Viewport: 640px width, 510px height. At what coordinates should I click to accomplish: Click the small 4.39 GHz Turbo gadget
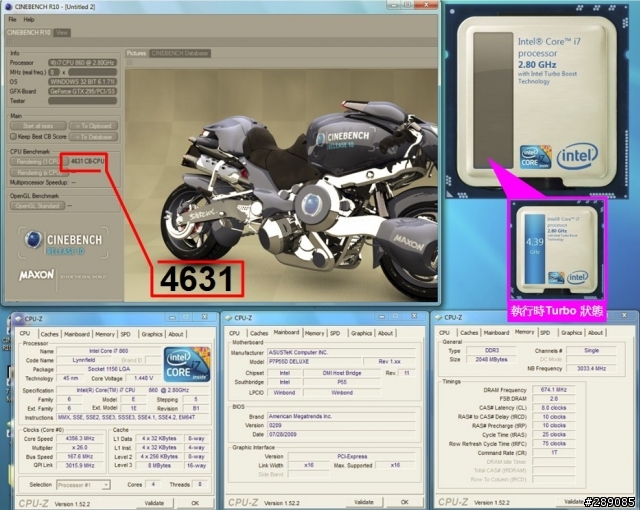coord(557,251)
